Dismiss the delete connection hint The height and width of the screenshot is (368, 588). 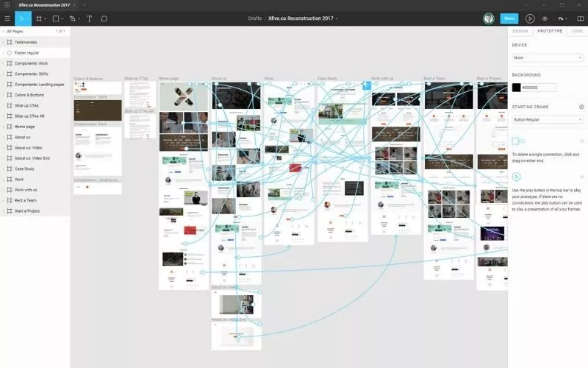click(x=582, y=141)
